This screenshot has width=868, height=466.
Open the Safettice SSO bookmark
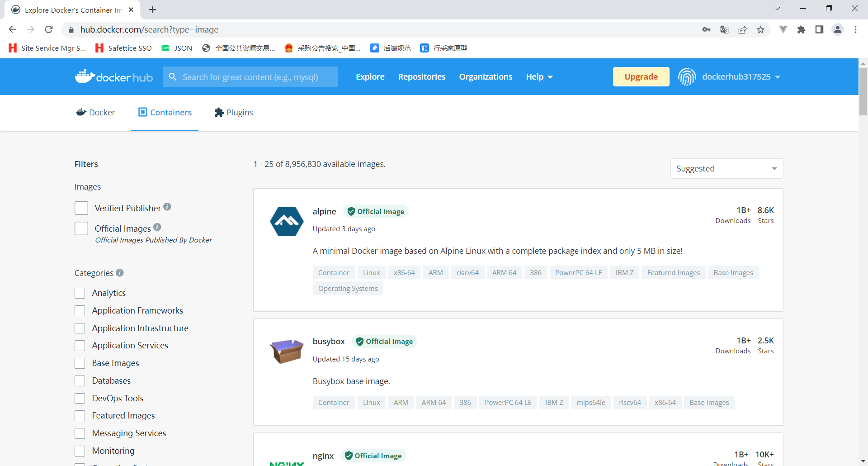pos(123,48)
